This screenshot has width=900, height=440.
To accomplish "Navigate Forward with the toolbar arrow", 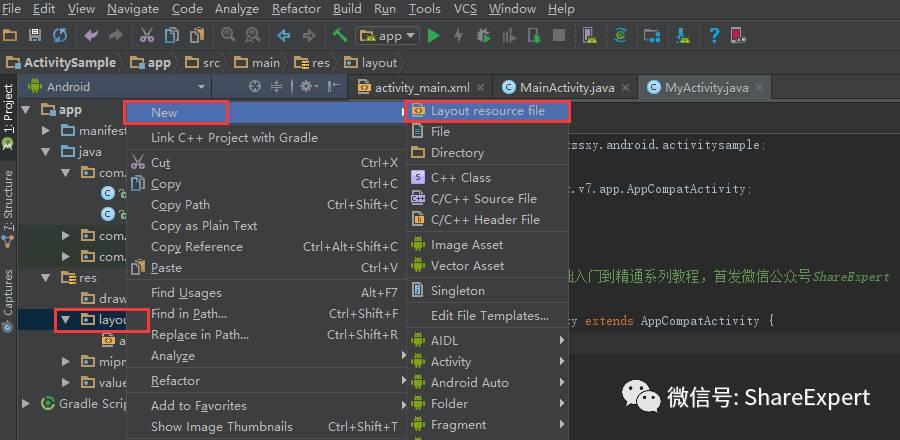I will point(309,36).
